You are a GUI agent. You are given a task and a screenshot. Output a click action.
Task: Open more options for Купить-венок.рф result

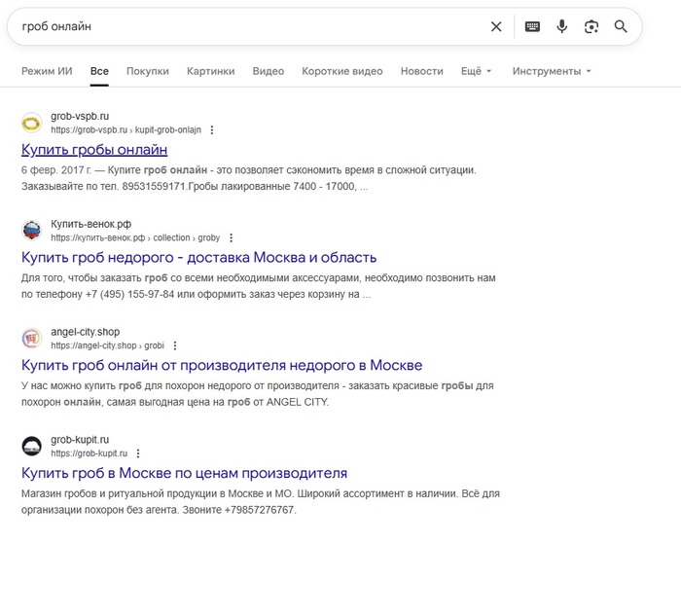(231, 237)
